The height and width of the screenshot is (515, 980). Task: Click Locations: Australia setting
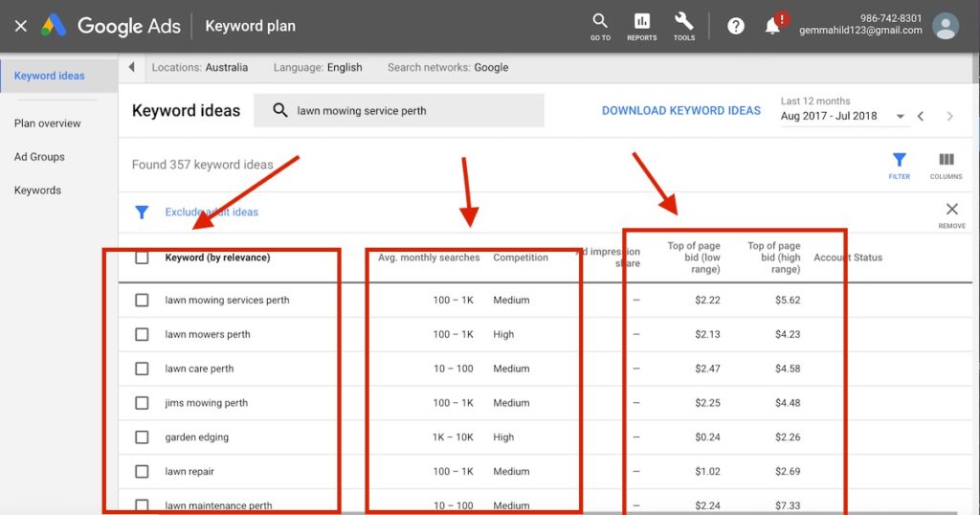coord(200,68)
